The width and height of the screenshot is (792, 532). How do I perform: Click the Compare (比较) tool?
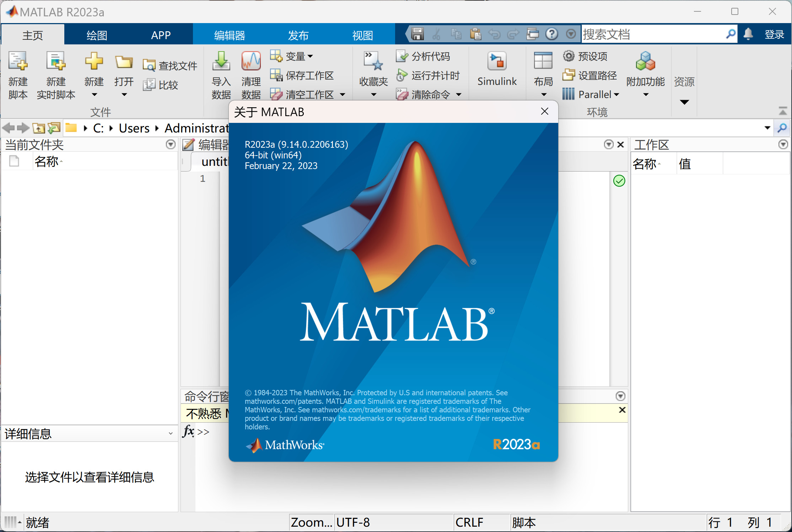coord(160,85)
